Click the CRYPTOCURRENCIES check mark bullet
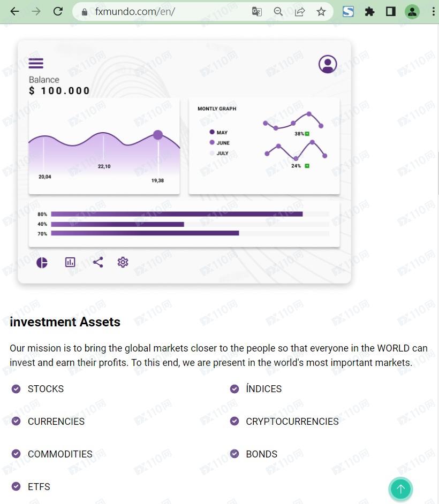The image size is (439, 504). tap(234, 421)
